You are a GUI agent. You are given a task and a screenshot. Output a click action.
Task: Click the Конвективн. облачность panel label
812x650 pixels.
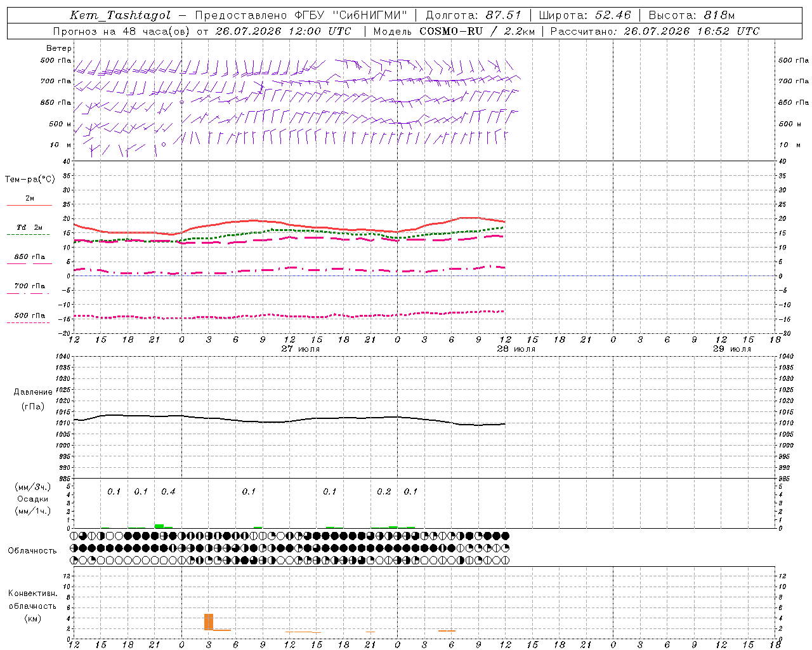point(32,606)
